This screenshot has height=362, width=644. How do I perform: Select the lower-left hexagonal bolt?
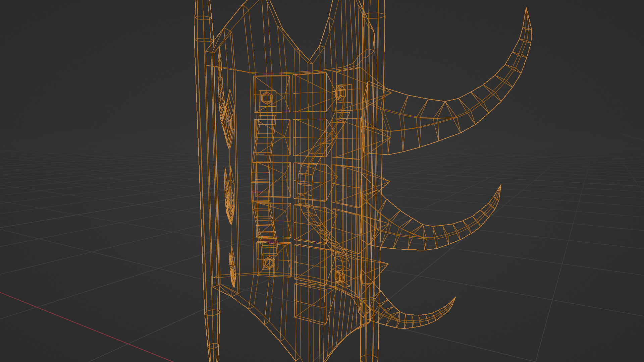(x=269, y=263)
